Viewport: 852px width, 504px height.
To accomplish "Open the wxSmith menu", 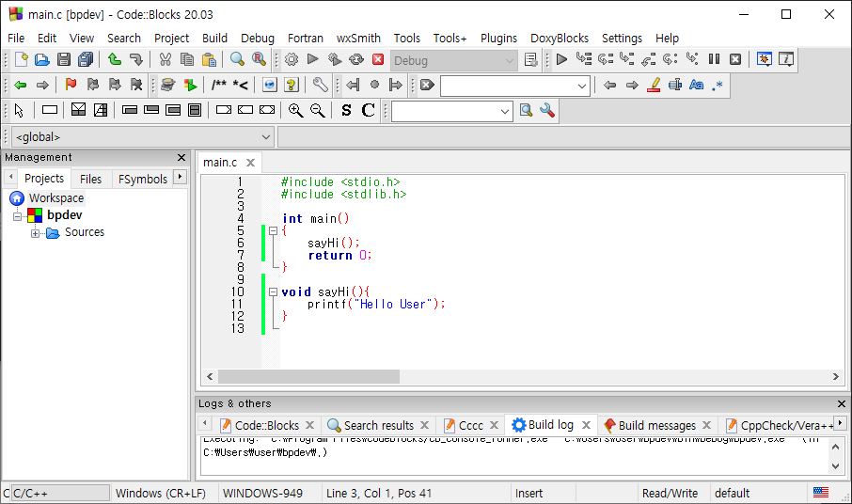I will coord(358,38).
